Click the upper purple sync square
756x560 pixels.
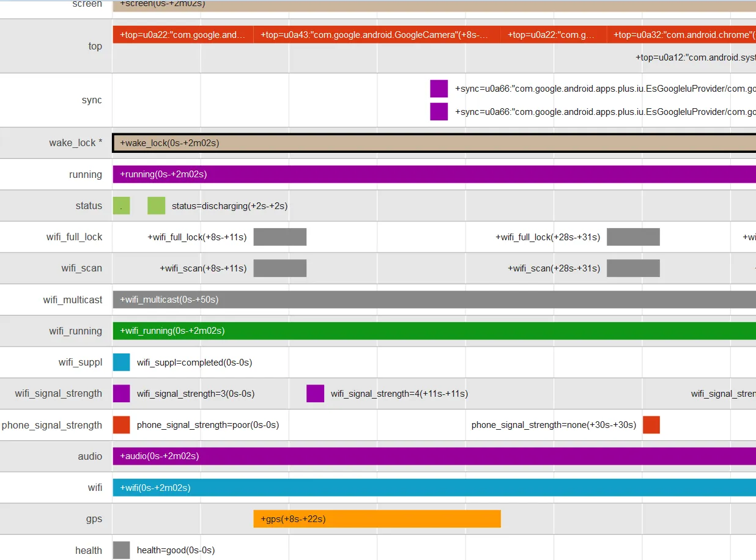pos(439,89)
